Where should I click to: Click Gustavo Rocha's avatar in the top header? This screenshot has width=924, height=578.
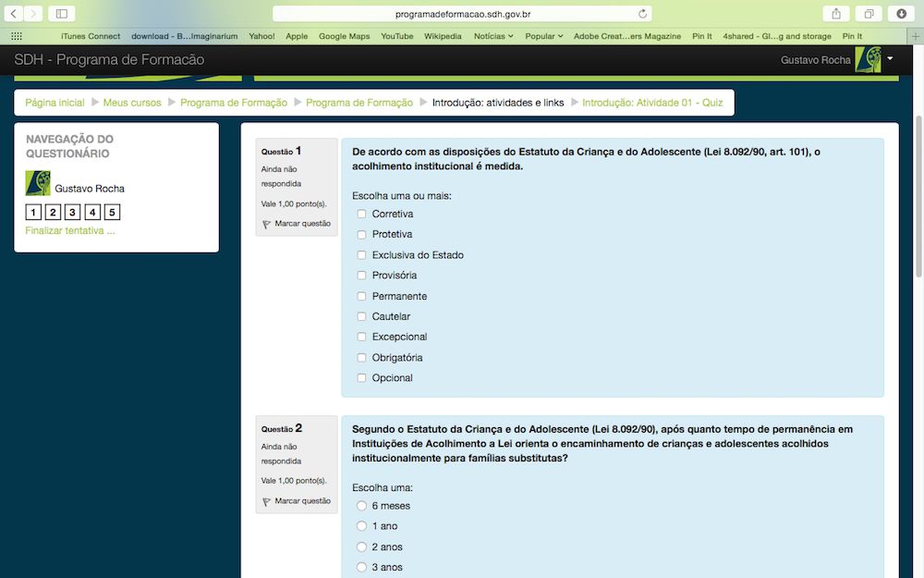(x=868, y=60)
